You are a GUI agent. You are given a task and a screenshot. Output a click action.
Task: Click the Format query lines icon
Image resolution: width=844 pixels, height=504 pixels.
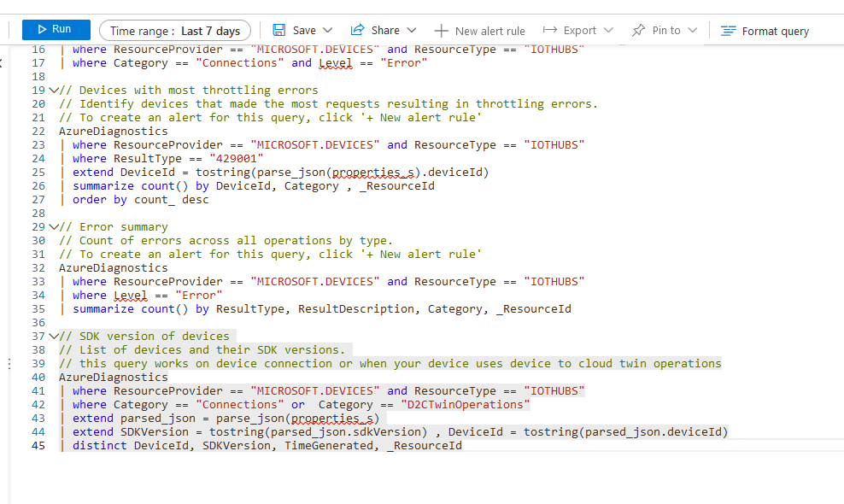click(729, 31)
